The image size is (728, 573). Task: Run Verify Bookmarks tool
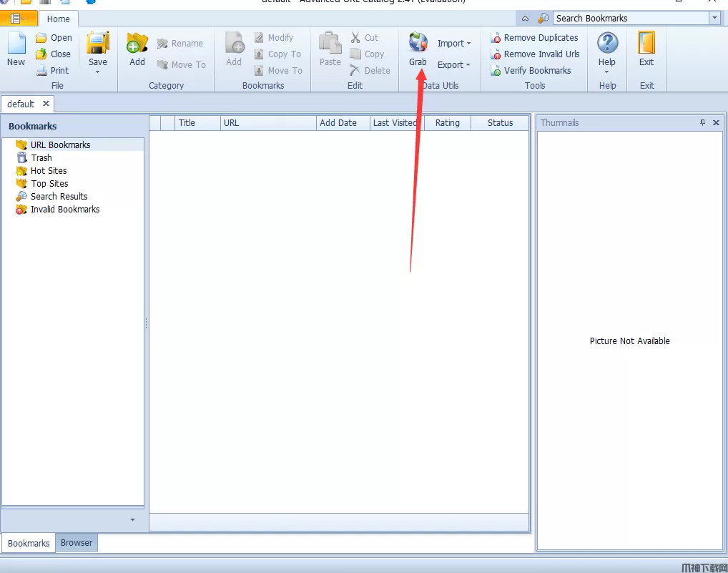(x=531, y=70)
